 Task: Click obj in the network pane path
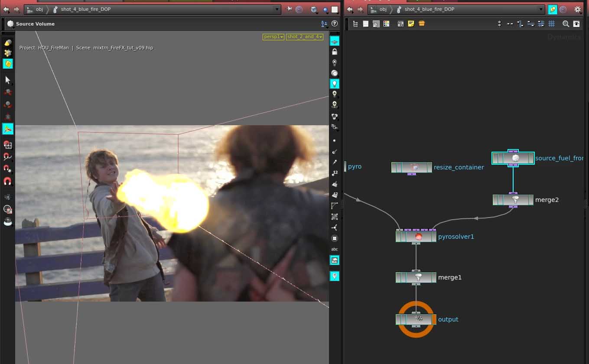[x=383, y=9]
